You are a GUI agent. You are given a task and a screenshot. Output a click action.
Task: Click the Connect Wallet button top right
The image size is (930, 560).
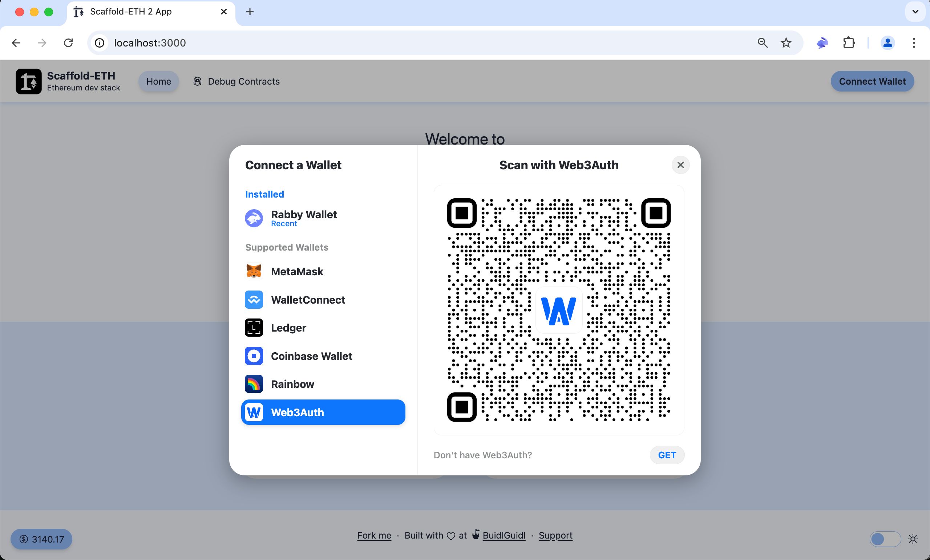873,81
